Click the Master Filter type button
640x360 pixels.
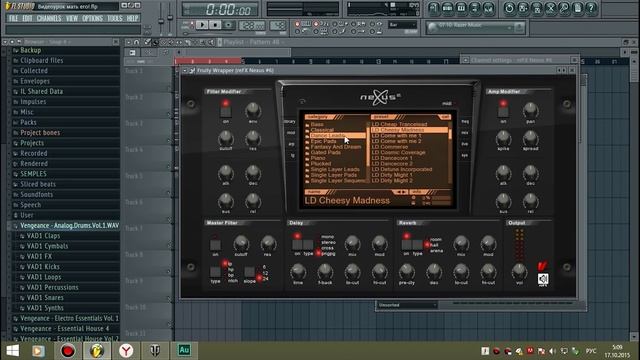coord(215,272)
